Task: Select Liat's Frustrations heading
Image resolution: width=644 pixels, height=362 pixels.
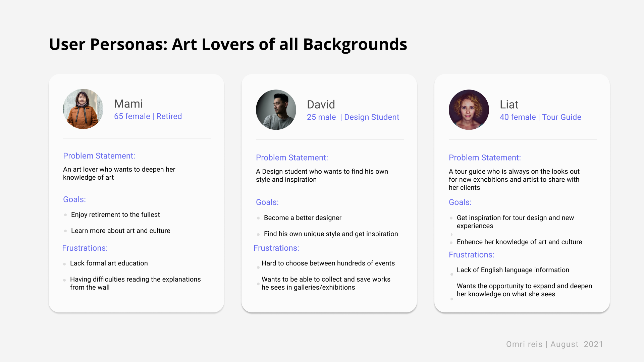Action: pos(471,255)
